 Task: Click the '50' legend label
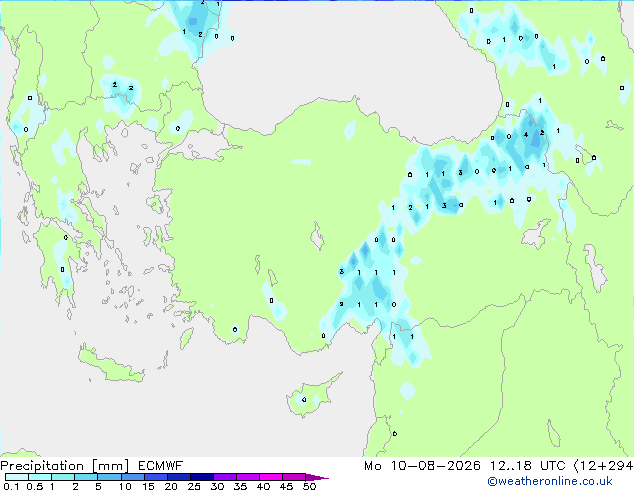click(309, 486)
